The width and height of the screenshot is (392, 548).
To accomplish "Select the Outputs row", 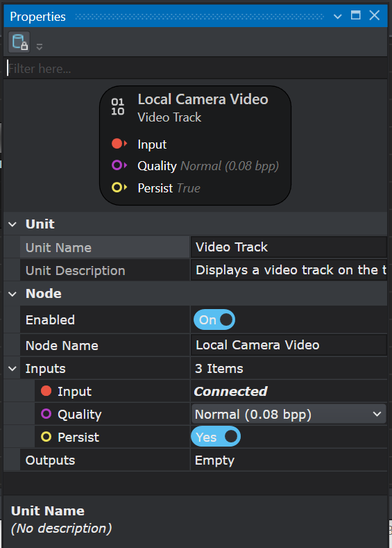I will point(196,460).
